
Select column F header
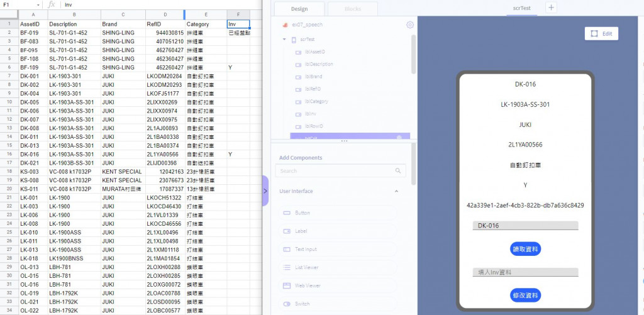(238, 15)
